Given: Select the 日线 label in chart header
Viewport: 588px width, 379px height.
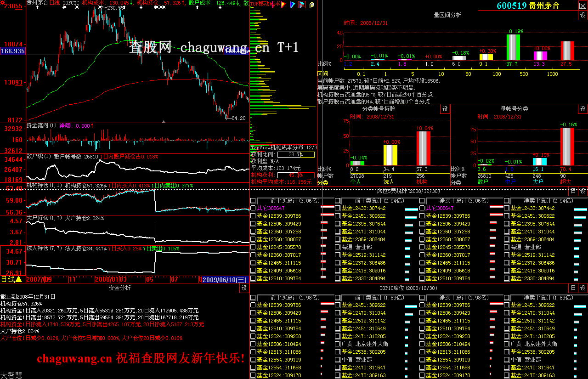Looking at the screenshot, I should [x=54, y=3].
